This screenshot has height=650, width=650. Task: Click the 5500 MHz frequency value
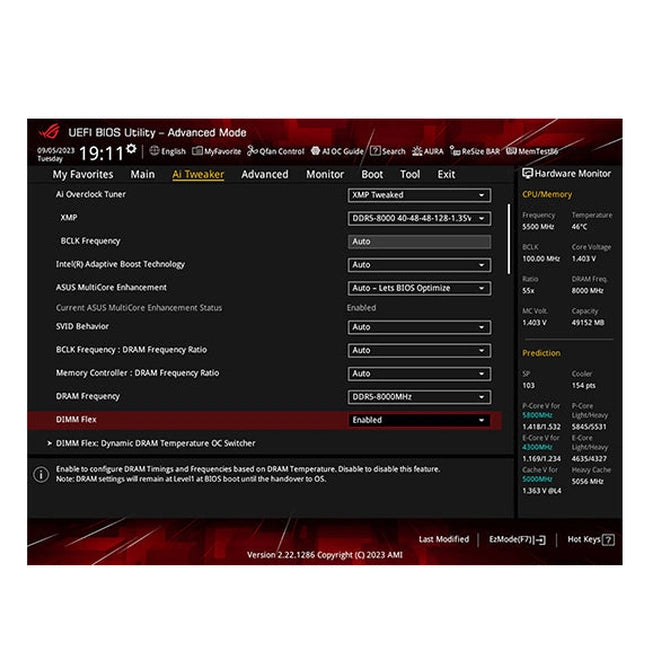[538, 227]
